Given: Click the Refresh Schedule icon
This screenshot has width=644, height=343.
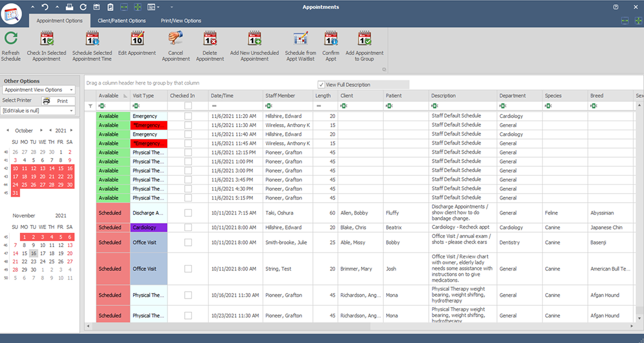Looking at the screenshot, I should tap(11, 38).
